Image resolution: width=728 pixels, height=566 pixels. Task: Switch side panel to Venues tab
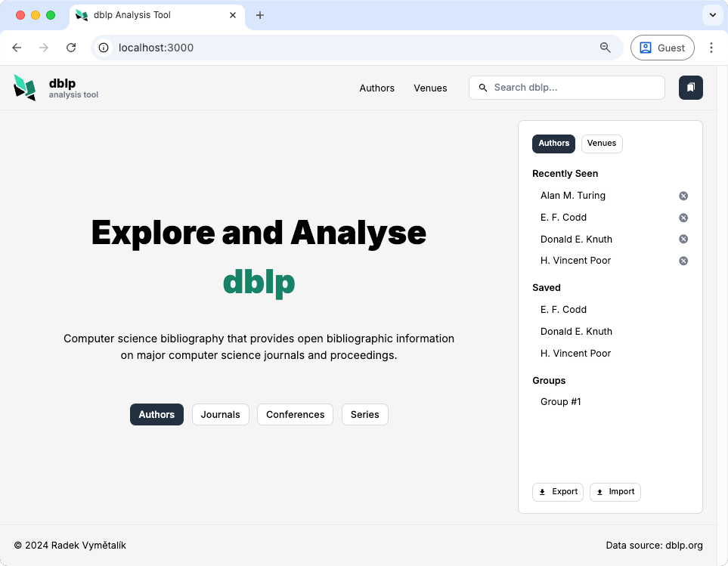tap(601, 144)
